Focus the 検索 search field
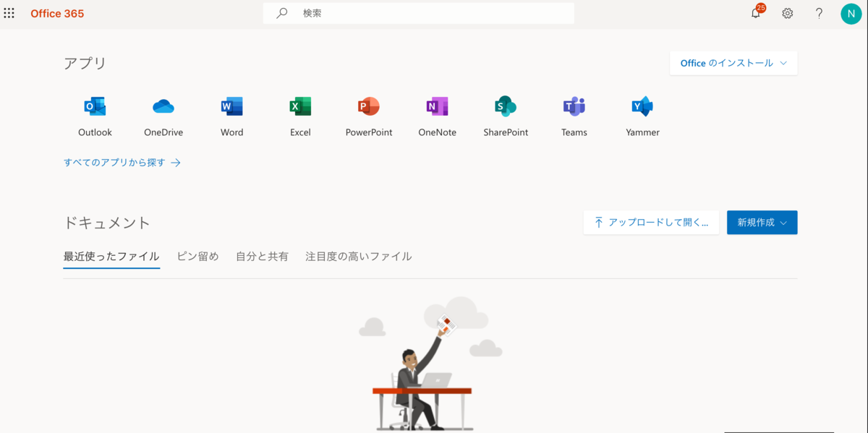The height and width of the screenshot is (433, 868). pos(419,13)
